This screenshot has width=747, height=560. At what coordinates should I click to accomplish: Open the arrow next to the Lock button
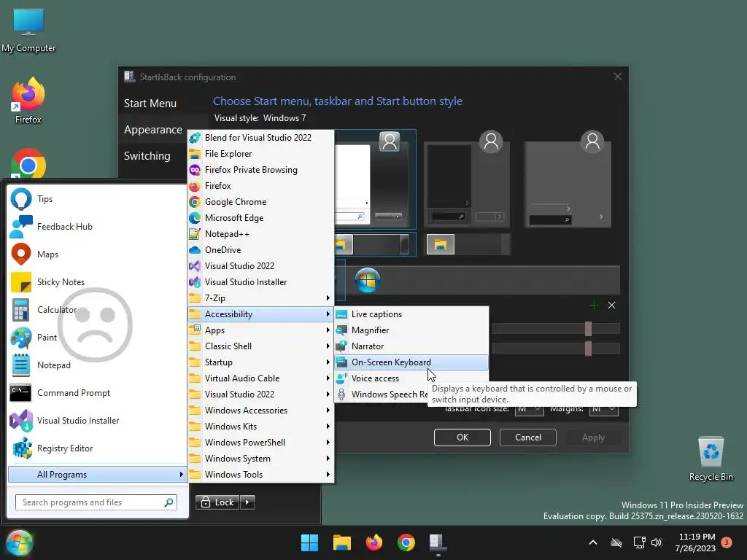[247, 502]
